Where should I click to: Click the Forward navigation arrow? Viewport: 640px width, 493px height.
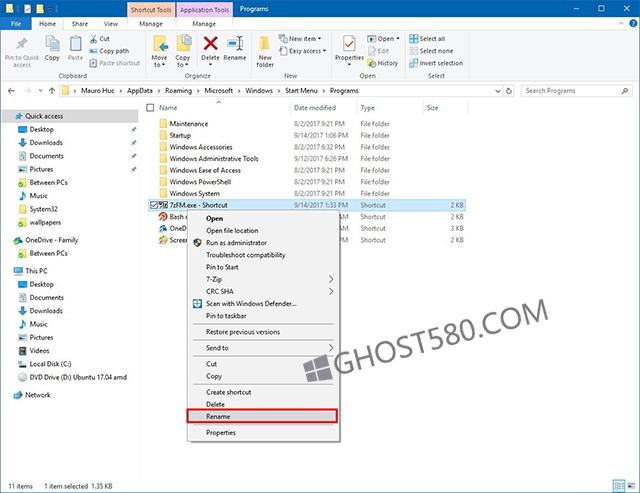27,91
